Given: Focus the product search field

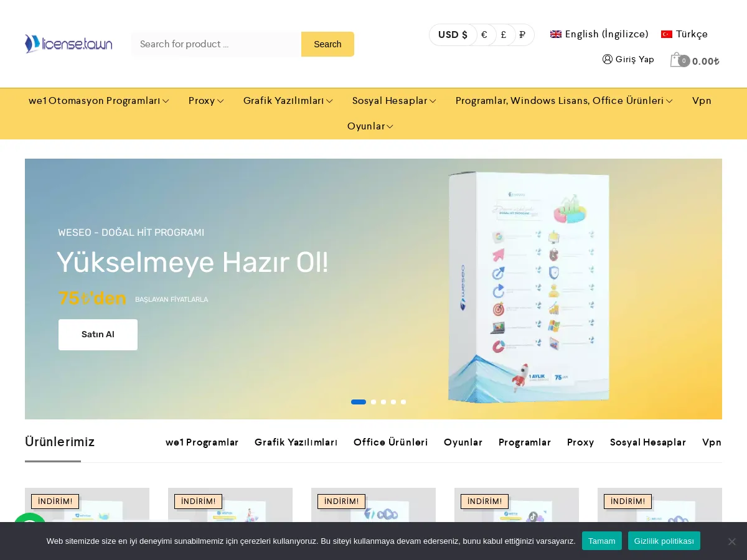Looking at the screenshot, I should point(216,44).
